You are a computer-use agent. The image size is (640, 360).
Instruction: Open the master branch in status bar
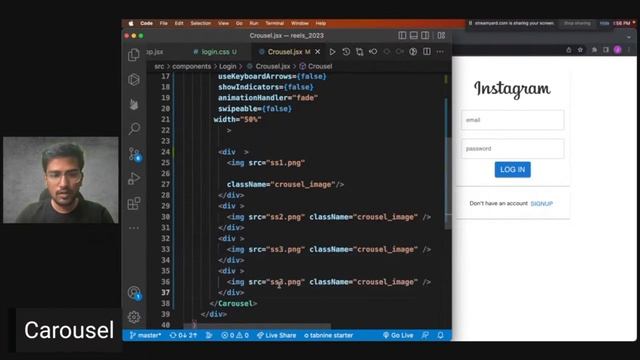[145, 335]
